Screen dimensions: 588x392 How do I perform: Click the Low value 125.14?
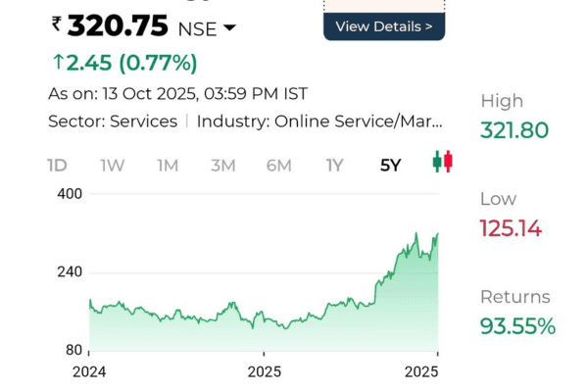click(x=511, y=228)
